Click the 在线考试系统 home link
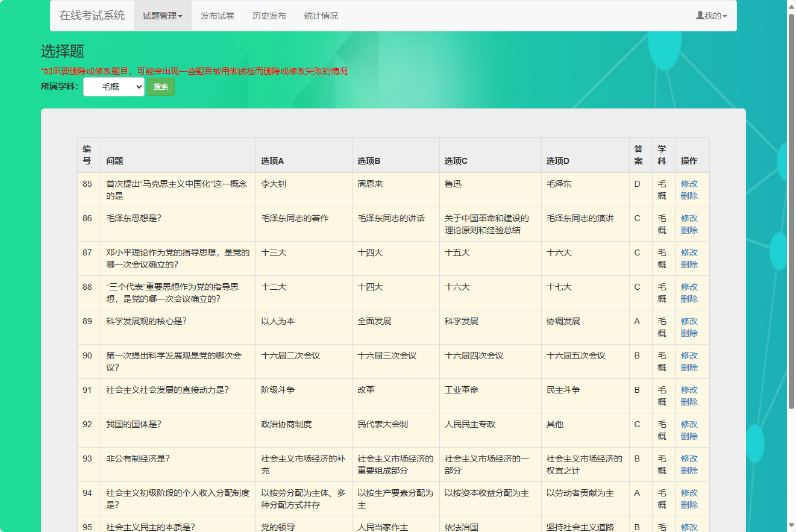This screenshot has height=532, width=796. [x=92, y=16]
